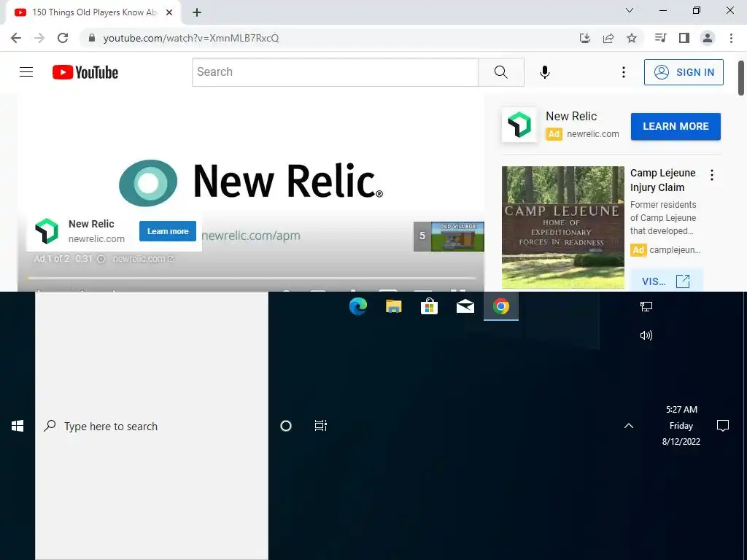Open the YouTube guide hamburger menu
This screenshot has height=560, width=747.
coord(26,72)
